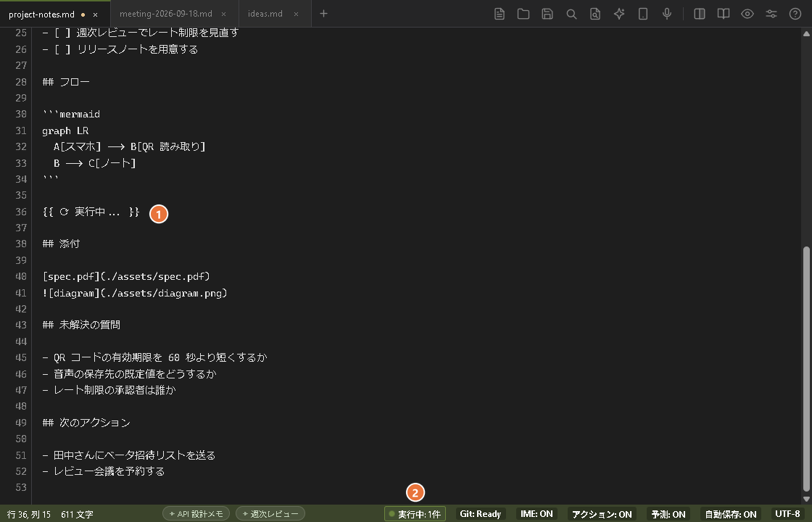The image size is (812, 522).
Task: Click line number 36 in the gutter
Action: click(x=21, y=211)
